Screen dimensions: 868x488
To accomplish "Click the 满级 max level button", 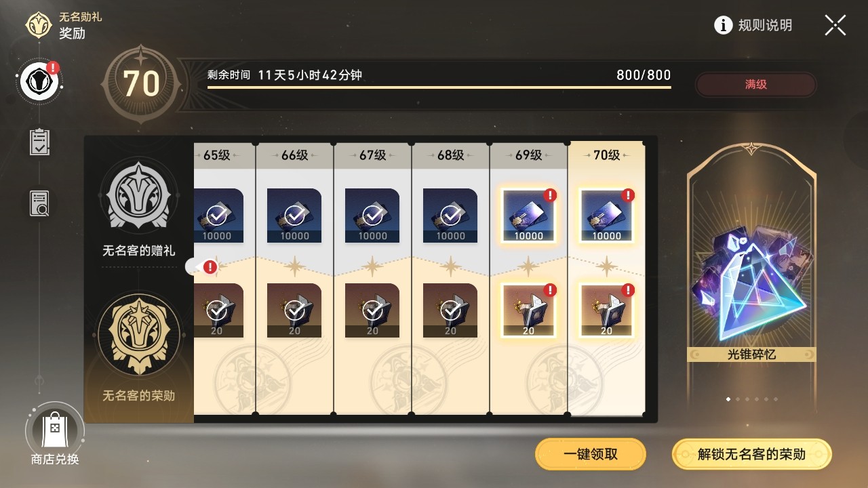I will pyautogui.click(x=756, y=85).
